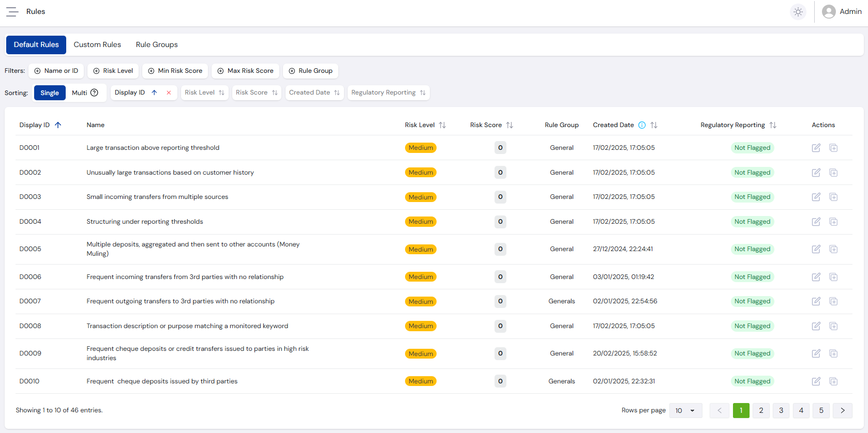Toggle Created Date sort chip
This screenshot has height=433, width=868.
(x=315, y=92)
